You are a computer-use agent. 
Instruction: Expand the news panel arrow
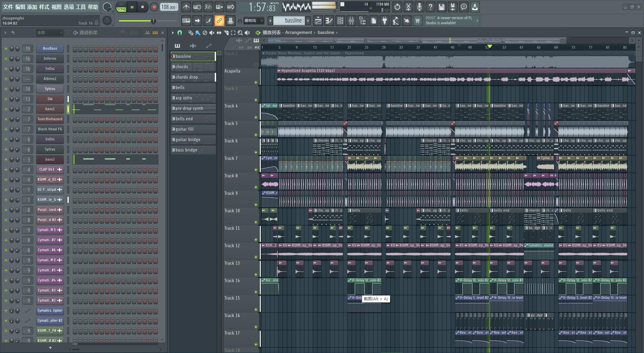tap(477, 20)
